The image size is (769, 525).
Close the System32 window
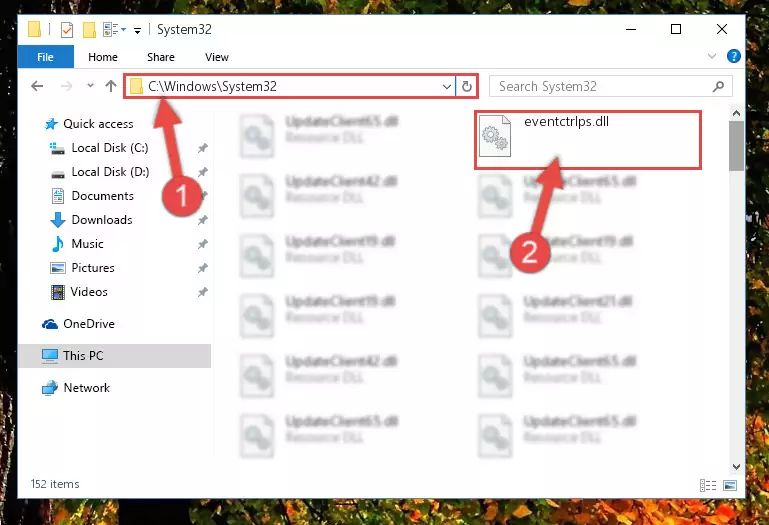coord(721,29)
